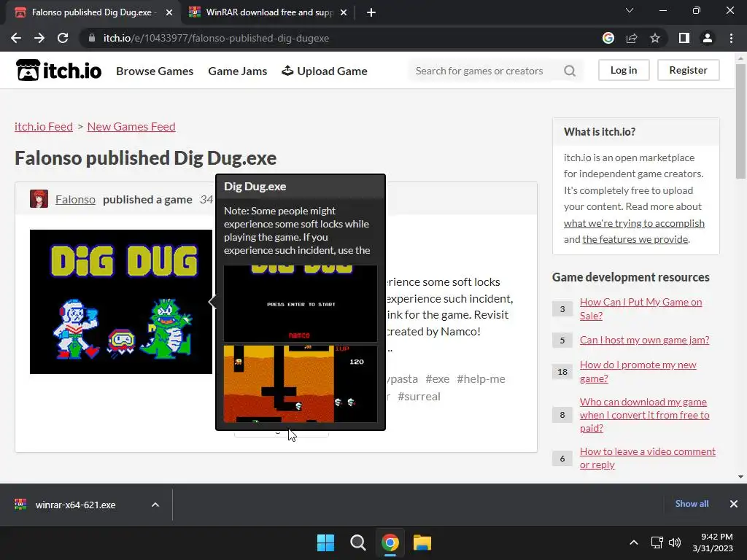Open Chrome three-dot menu

pyautogui.click(x=731, y=38)
